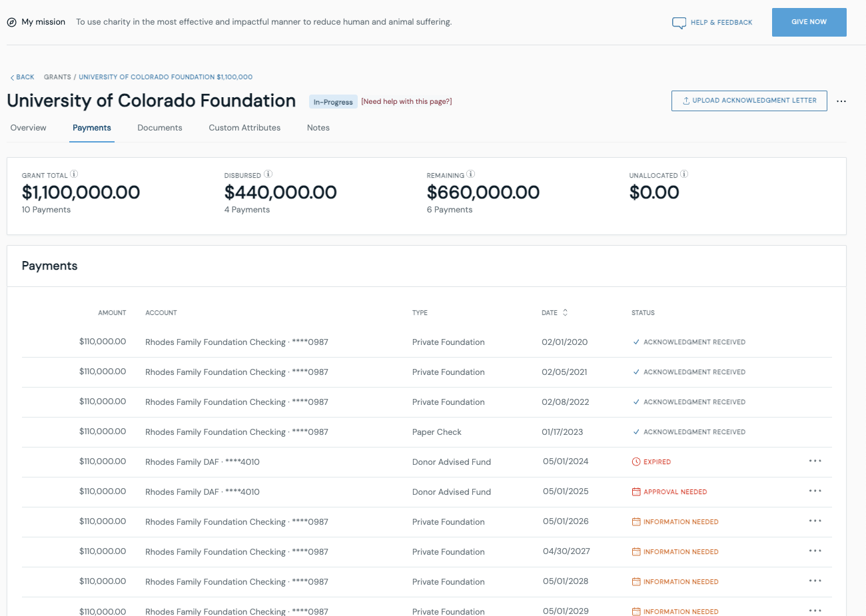Click the Account column header
Image resolution: width=866 pixels, height=616 pixels.
(161, 312)
